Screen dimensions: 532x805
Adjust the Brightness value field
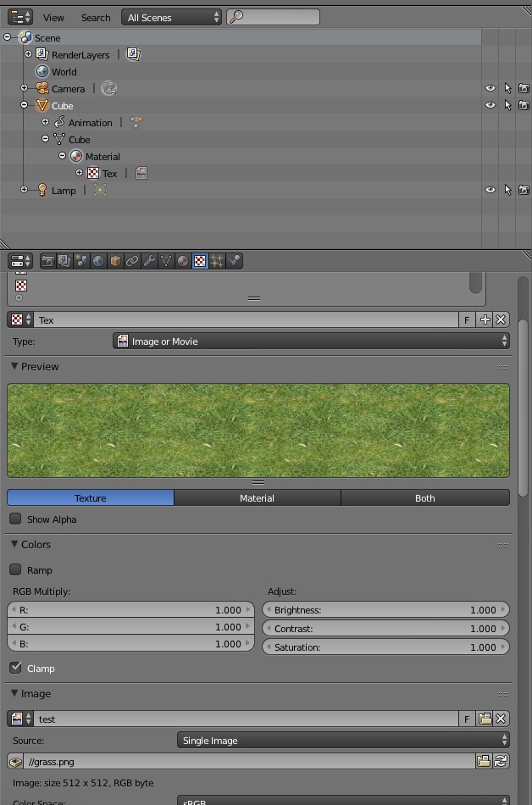(x=385, y=610)
